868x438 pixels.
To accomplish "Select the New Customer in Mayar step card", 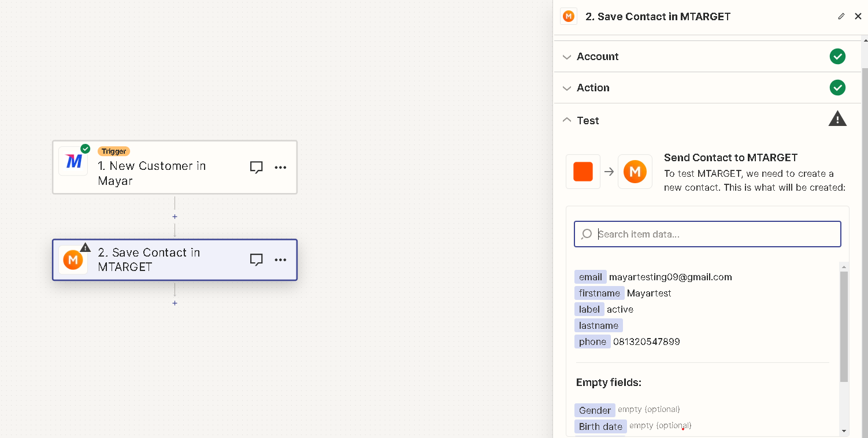I will 175,167.
